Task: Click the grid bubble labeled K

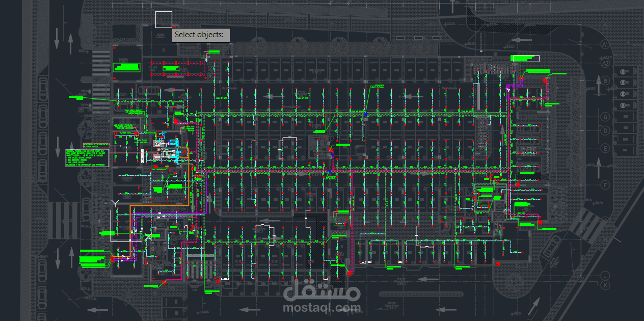Action: coord(604,285)
